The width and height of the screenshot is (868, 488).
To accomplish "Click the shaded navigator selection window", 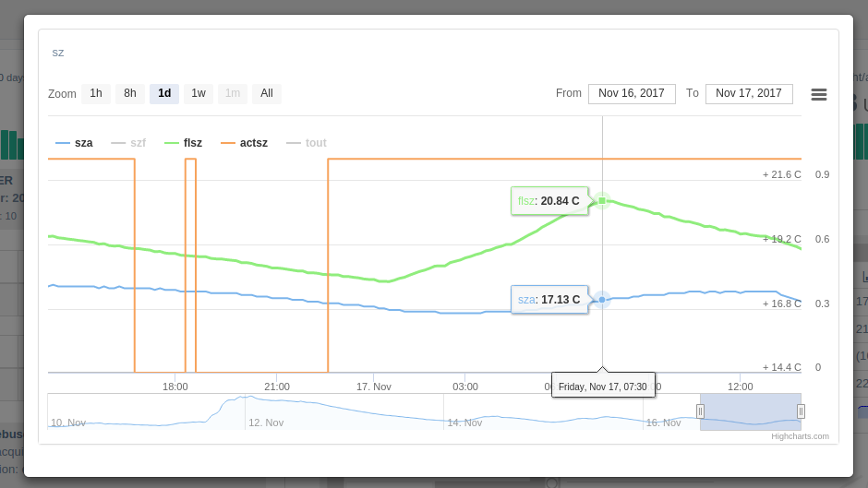I will coord(750,411).
